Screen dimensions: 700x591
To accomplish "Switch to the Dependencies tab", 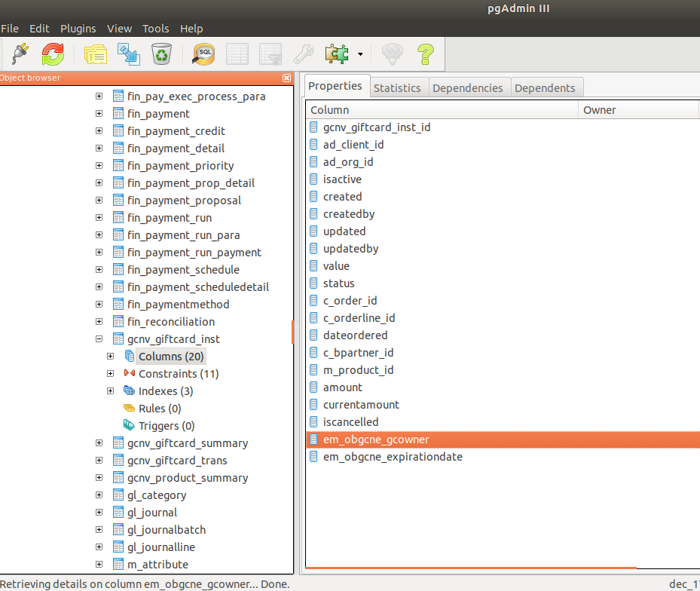I will coord(467,87).
